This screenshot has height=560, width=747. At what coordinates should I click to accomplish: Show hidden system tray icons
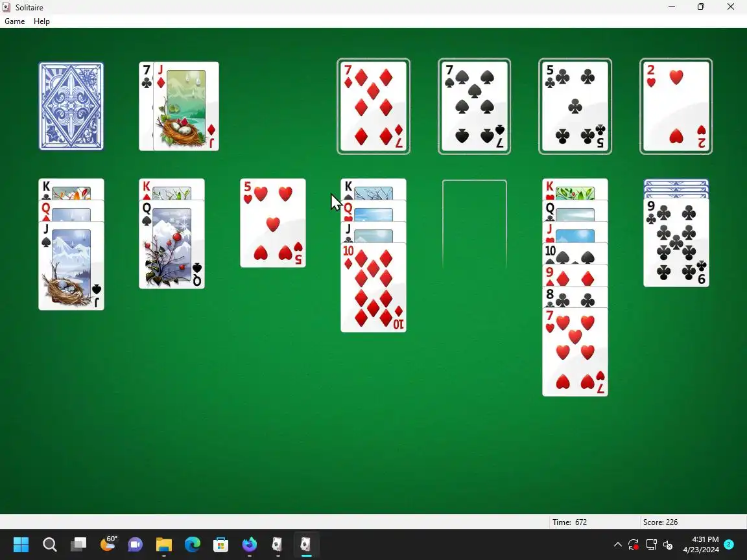click(x=617, y=544)
